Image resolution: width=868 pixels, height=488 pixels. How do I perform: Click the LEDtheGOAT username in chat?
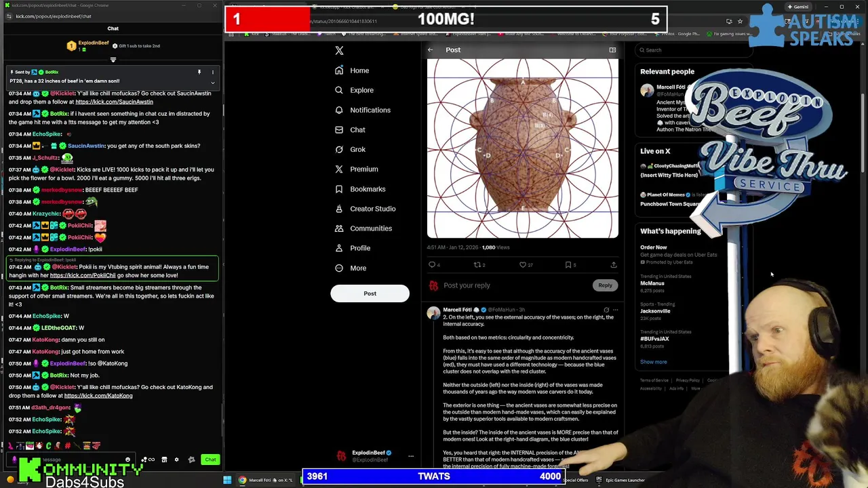coord(58,328)
